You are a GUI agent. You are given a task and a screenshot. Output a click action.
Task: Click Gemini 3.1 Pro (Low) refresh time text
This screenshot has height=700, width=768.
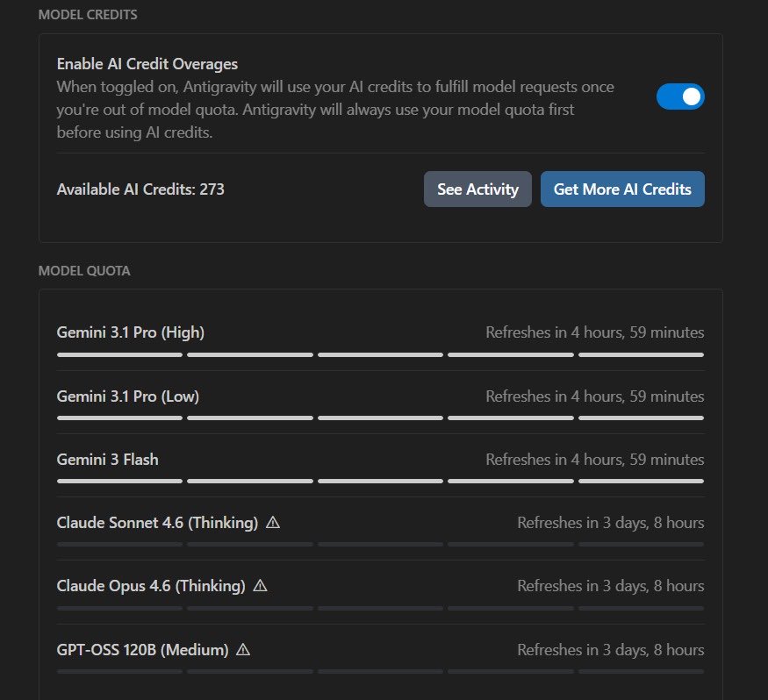pyautogui.click(x=594, y=396)
